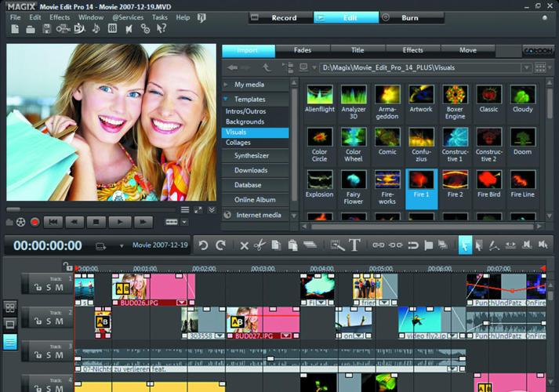Open the Title editor T icon

354,245
